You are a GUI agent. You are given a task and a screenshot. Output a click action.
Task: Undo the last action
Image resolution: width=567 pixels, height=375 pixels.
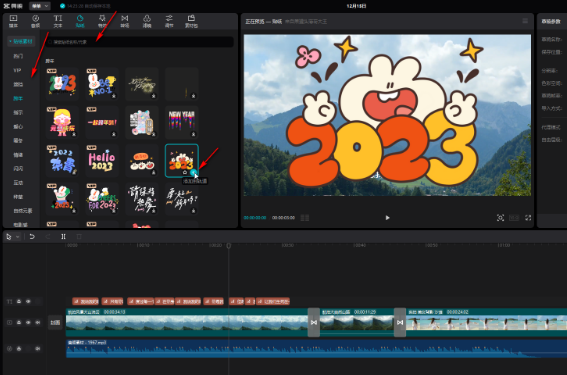[x=32, y=236]
